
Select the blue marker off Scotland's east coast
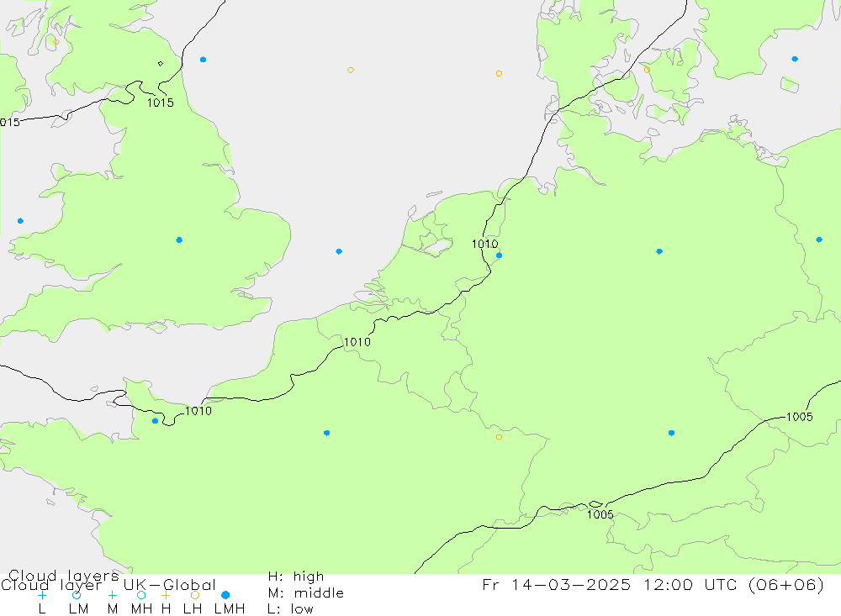[x=203, y=60]
